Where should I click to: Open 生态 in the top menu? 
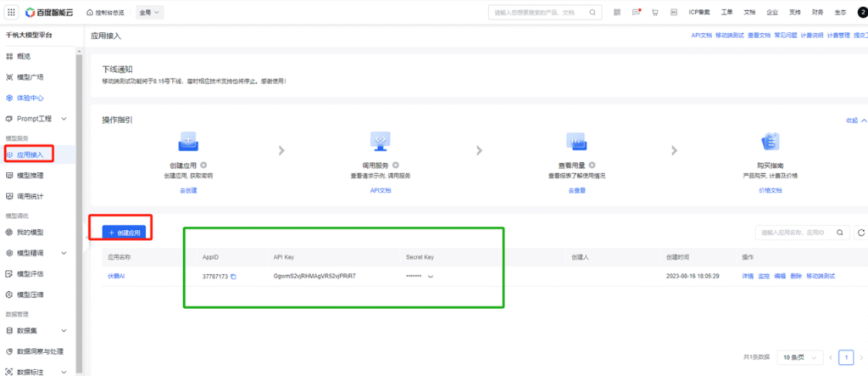(x=840, y=12)
